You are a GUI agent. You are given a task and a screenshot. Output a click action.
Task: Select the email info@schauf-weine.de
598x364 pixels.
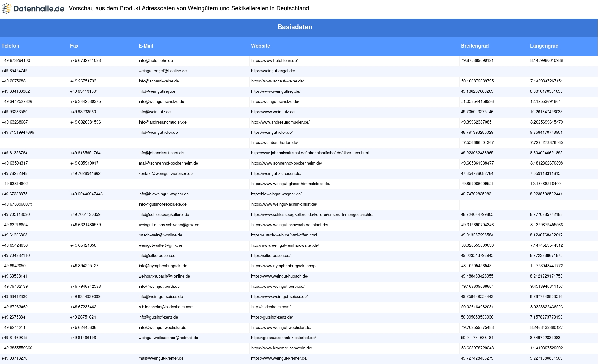(x=159, y=81)
